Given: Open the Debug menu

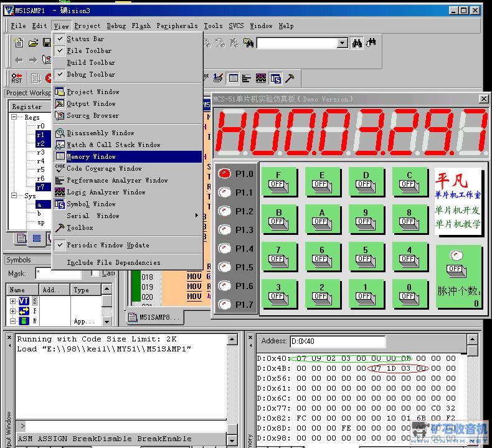Looking at the screenshot, I should tap(116, 26).
